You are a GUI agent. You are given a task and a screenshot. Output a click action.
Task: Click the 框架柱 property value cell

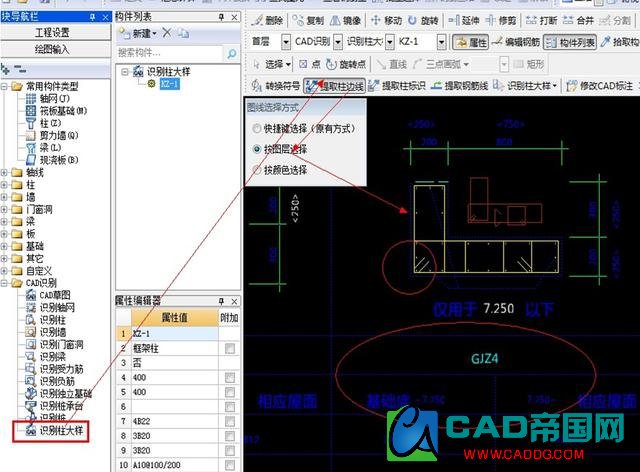click(175, 348)
